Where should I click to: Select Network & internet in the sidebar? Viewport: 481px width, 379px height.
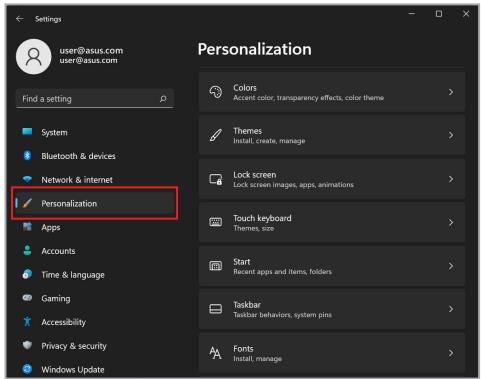(x=94, y=180)
